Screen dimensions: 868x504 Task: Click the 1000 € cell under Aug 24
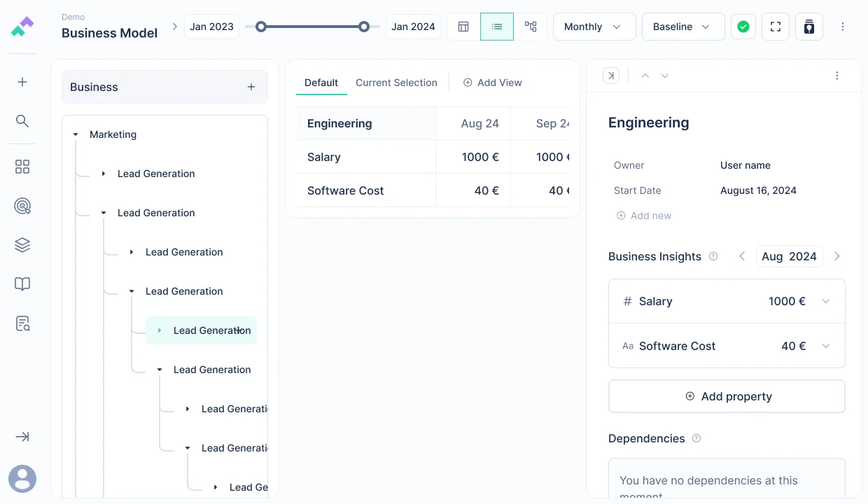[473, 157]
